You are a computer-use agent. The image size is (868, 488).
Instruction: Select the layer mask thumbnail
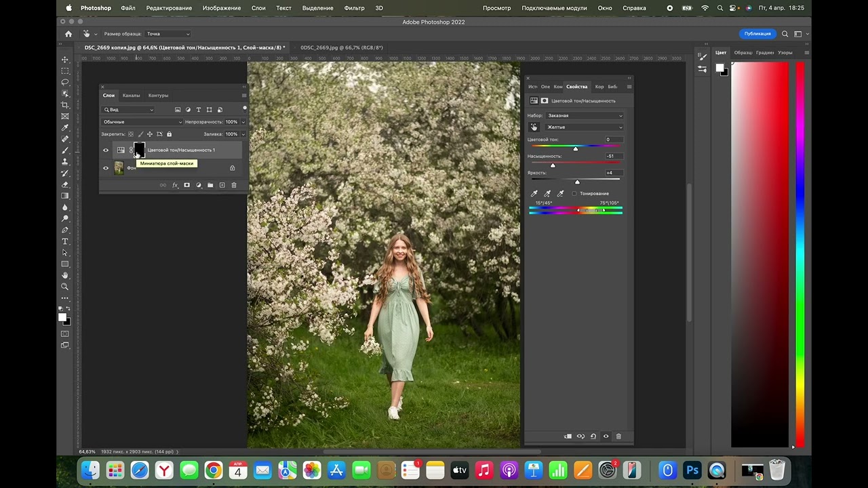tap(139, 150)
